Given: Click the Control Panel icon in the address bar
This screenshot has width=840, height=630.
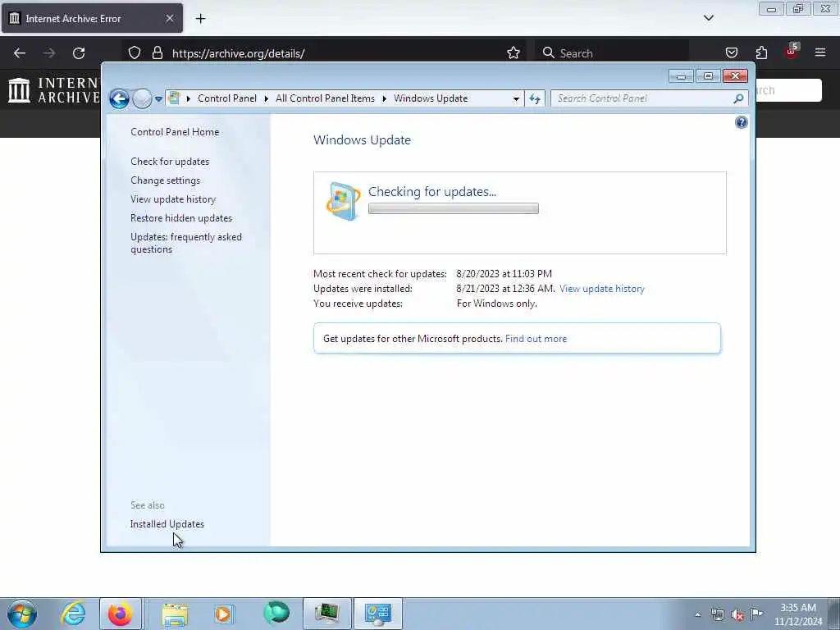Looking at the screenshot, I should coord(174,98).
